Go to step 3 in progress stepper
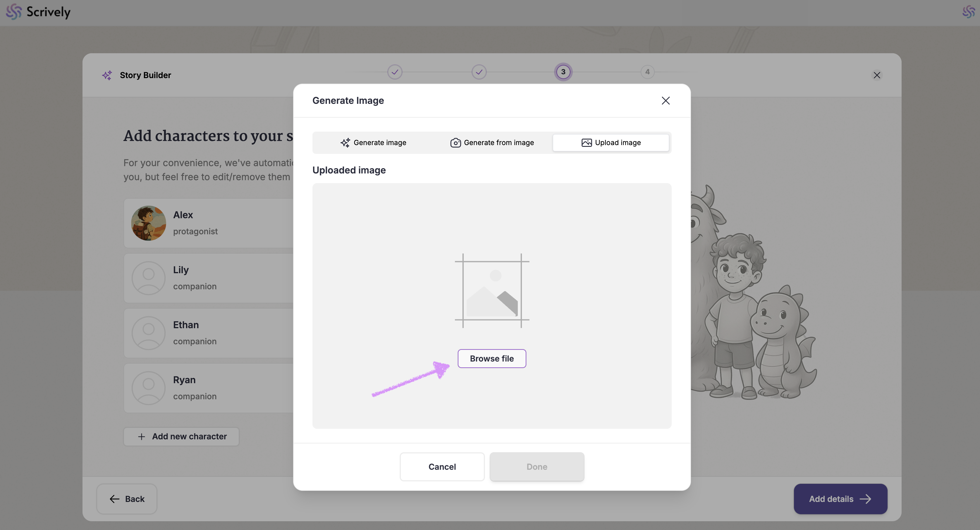Viewport: 980px width, 530px height. 563,72
